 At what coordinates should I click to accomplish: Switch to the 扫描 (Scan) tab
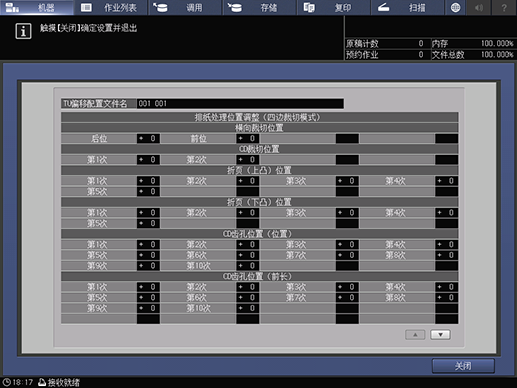pyautogui.click(x=408, y=7)
